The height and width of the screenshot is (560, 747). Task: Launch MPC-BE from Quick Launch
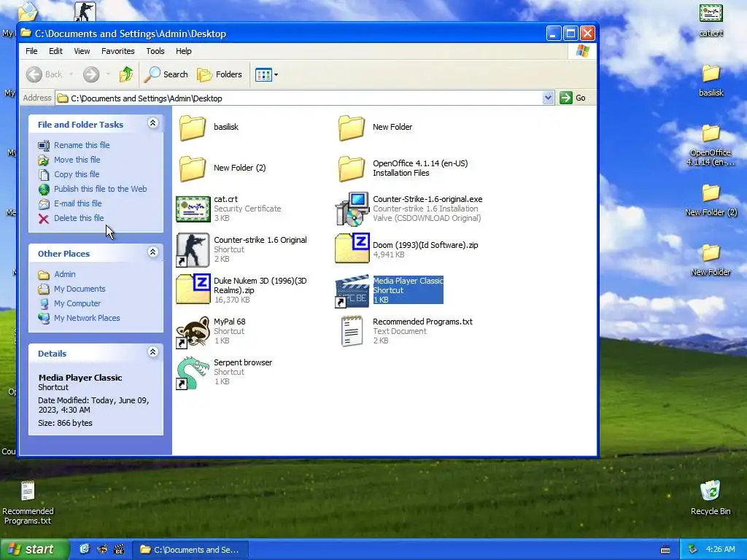[119, 549]
